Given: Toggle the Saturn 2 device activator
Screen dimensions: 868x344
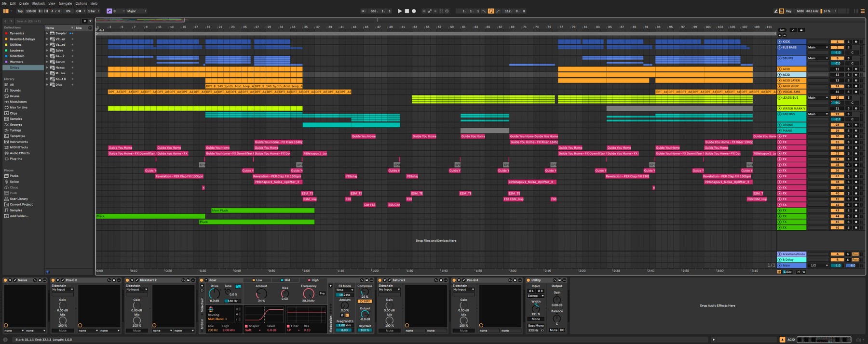Looking at the screenshot, I should [x=380, y=280].
